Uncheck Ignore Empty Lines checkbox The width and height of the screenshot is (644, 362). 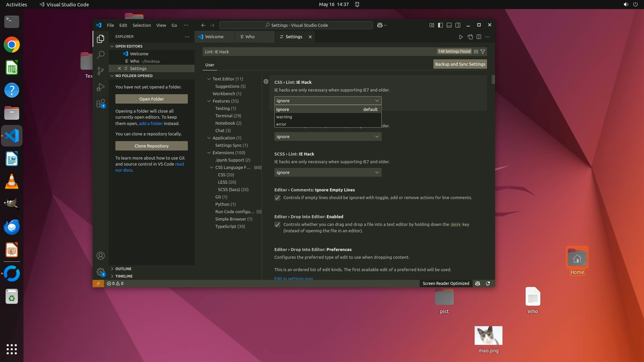277,198
